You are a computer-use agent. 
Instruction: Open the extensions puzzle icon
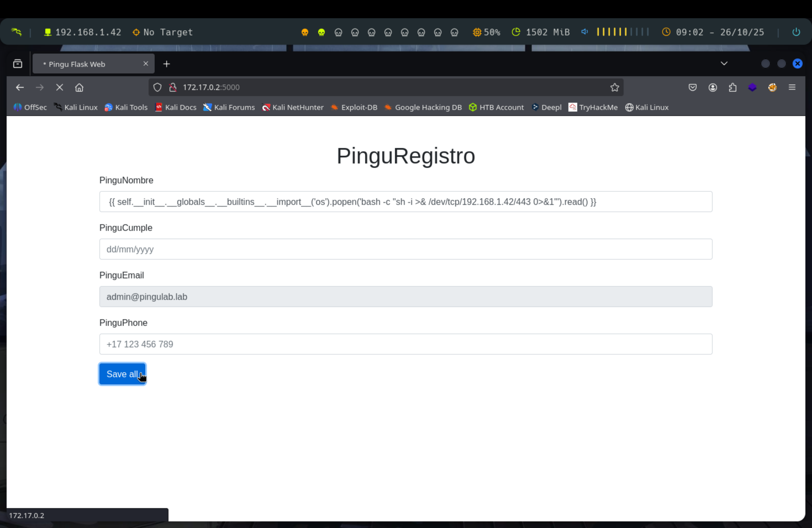click(732, 87)
